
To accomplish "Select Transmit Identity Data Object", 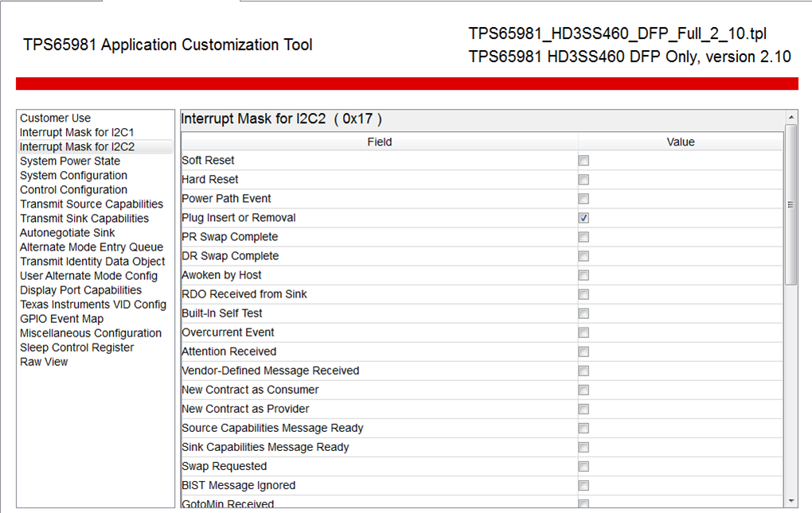I will (92, 262).
